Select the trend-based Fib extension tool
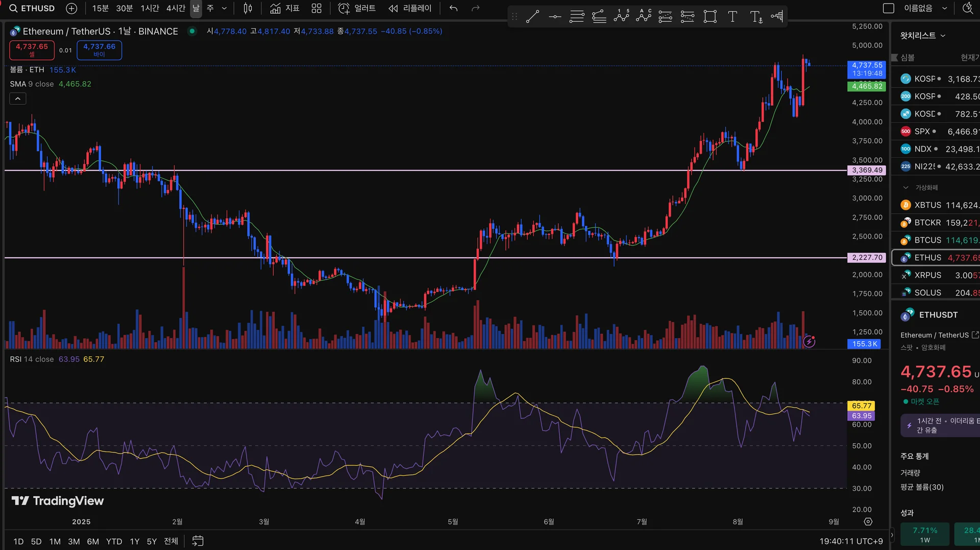 click(599, 17)
